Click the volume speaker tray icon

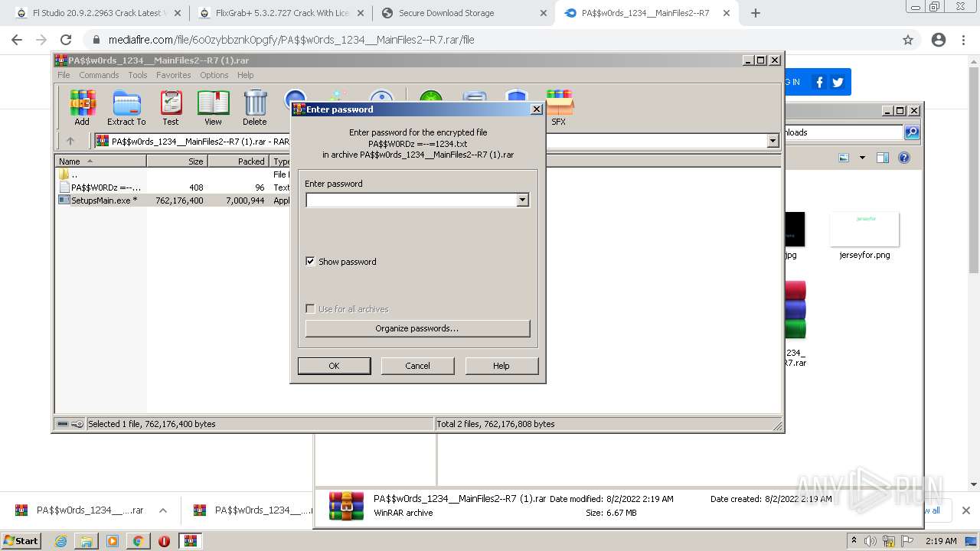[871, 540]
